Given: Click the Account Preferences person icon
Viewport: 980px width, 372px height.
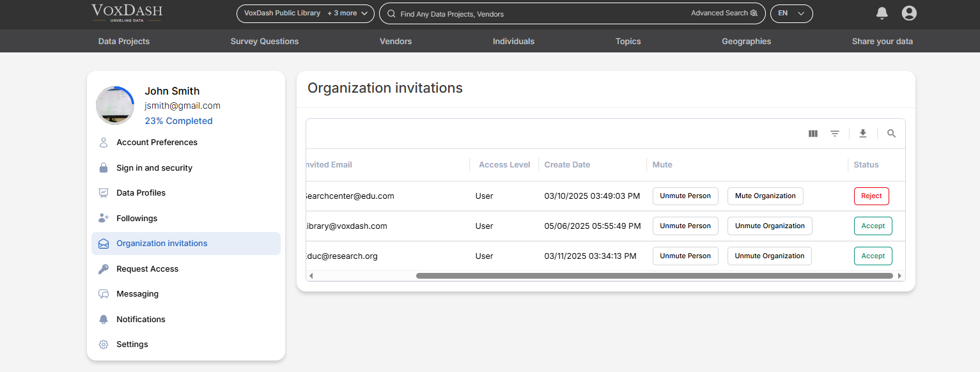Looking at the screenshot, I should [x=104, y=143].
